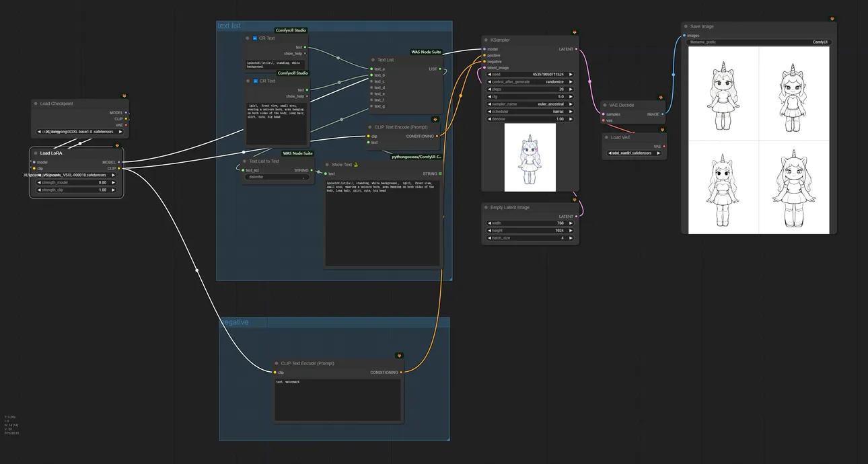868x464 pixels.
Task: Click the LIST output port on Text List
Action: (441, 69)
